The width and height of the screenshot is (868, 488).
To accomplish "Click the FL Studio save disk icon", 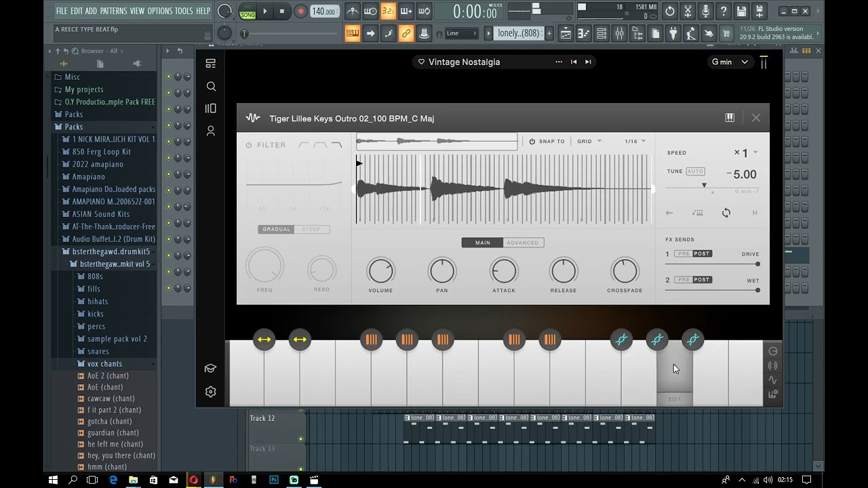I will [741, 11].
